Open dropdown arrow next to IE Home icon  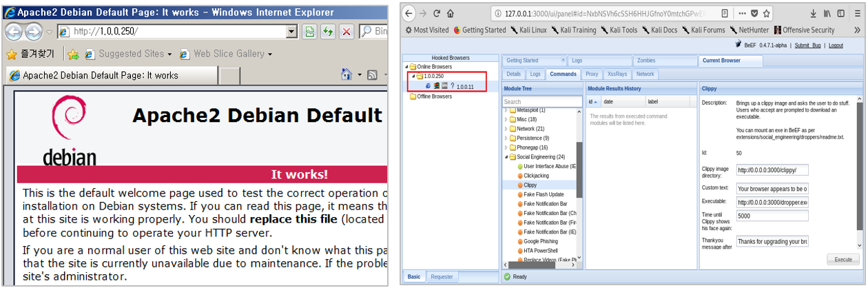pos(359,74)
